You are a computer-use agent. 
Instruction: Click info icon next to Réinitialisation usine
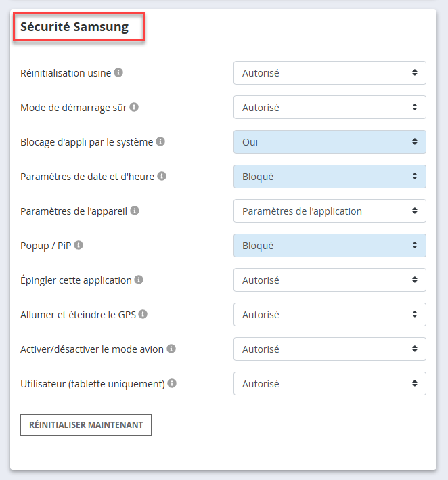(x=118, y=72)
